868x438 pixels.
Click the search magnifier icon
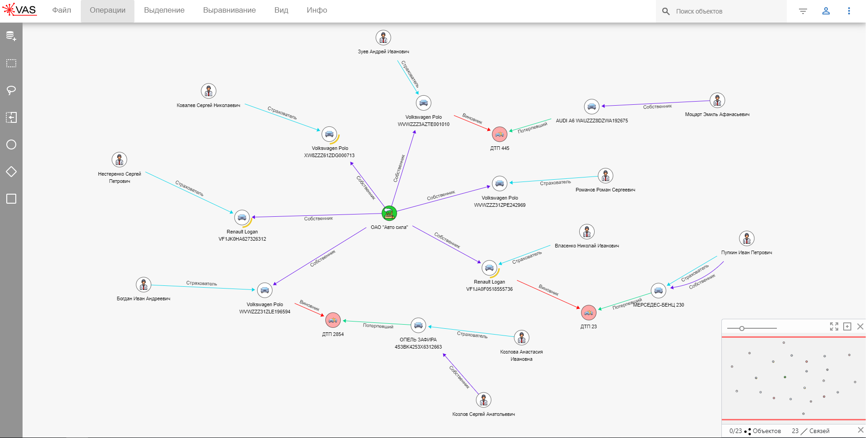pyautogui.click(x=666, y=11)
